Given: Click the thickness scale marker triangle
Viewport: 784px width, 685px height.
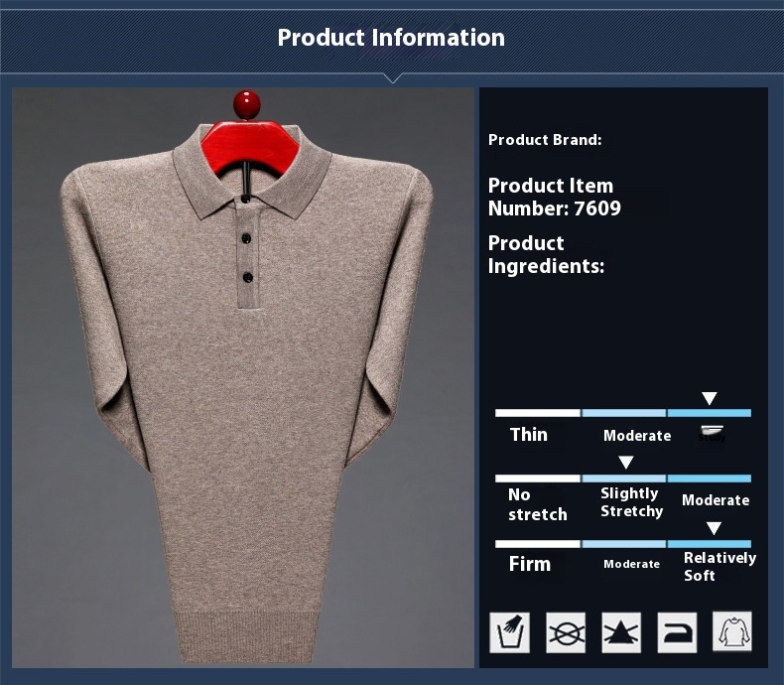Looking at the screenshot, I should coord(709,398).
